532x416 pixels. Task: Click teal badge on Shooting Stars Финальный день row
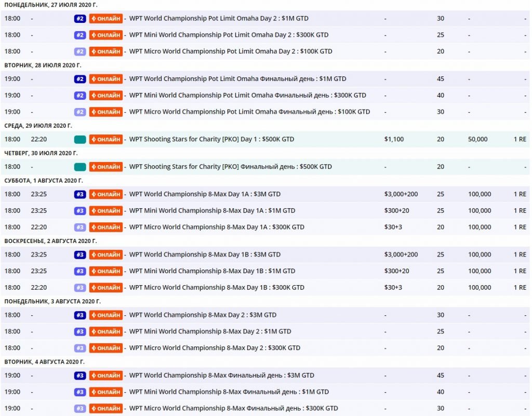[79, 167]
